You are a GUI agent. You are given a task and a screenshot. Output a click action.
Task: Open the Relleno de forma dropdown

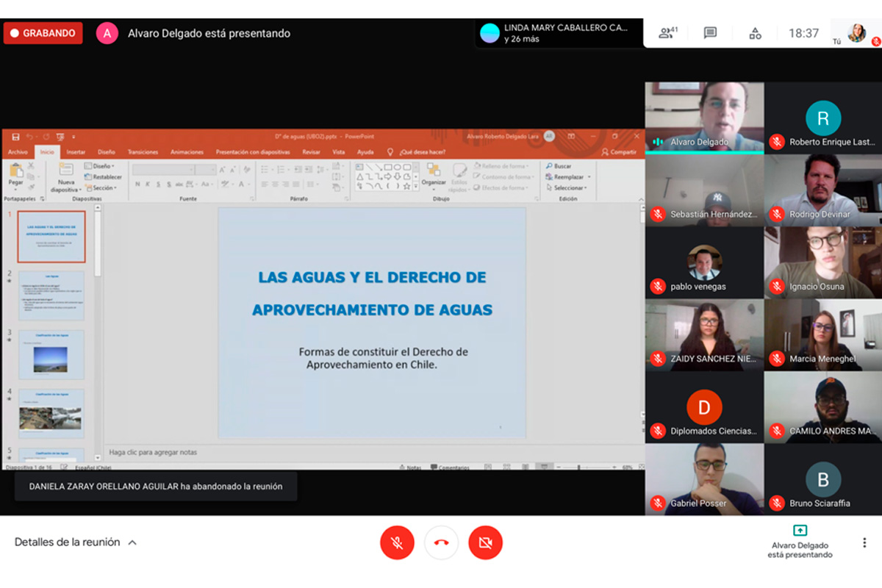(x=500, y=166)
